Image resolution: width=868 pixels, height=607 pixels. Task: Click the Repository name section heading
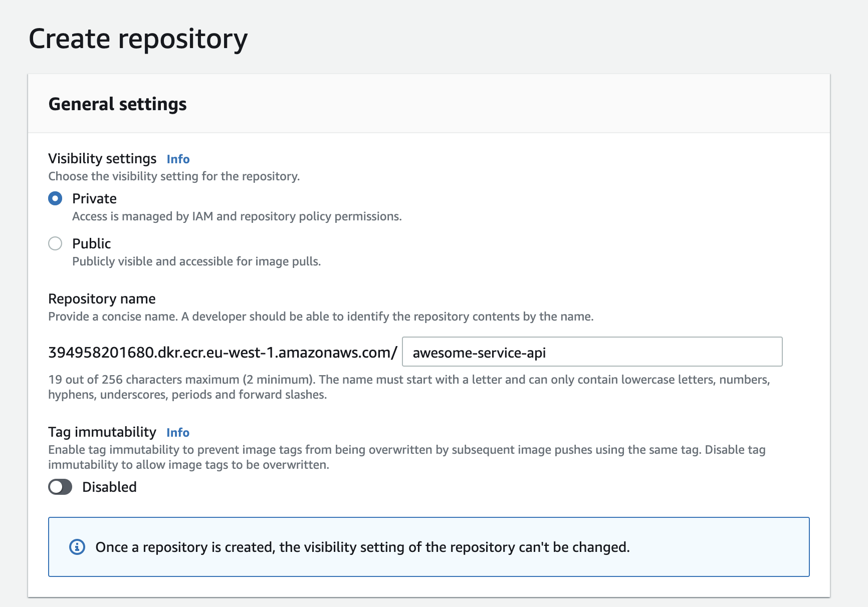point(102,298)
